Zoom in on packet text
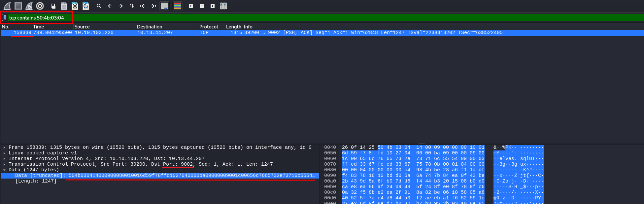 (x=191, y=6)
